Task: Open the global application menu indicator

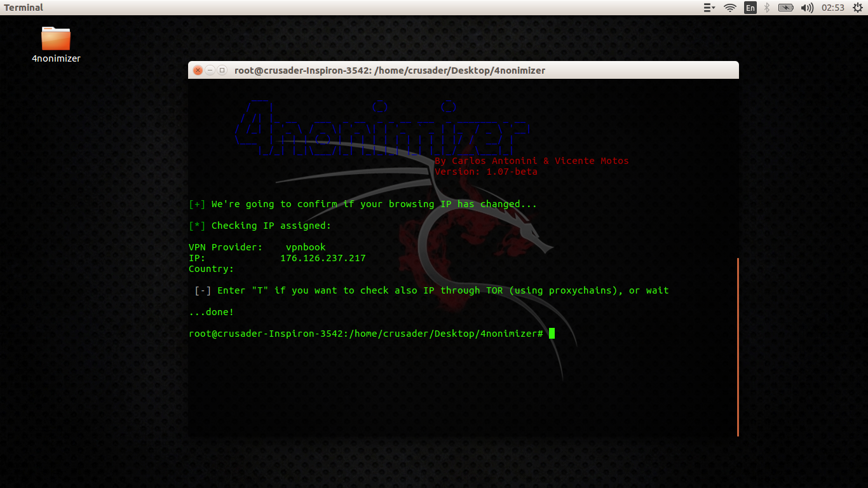Action: [x=710, y=8]
